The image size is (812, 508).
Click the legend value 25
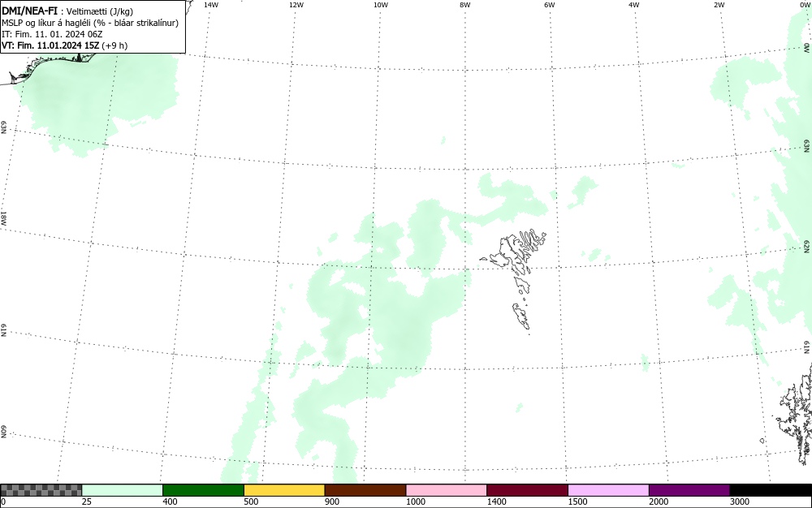click(87, 502)
